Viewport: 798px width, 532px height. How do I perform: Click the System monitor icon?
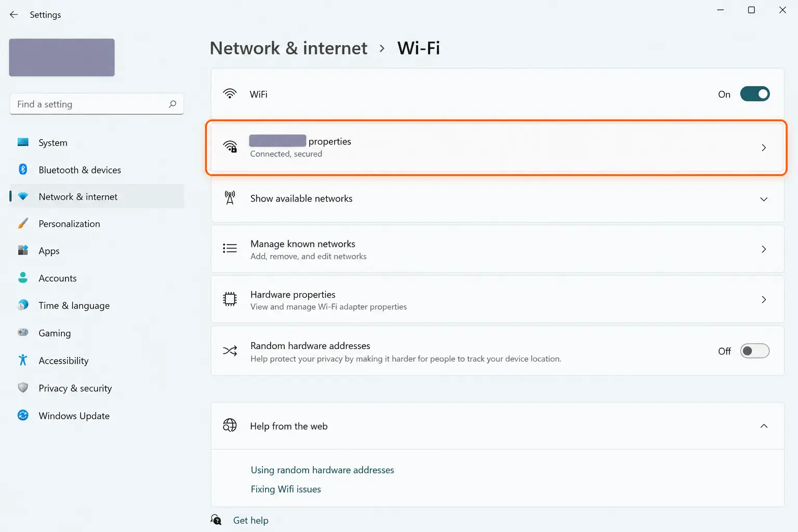coord(23,142)
